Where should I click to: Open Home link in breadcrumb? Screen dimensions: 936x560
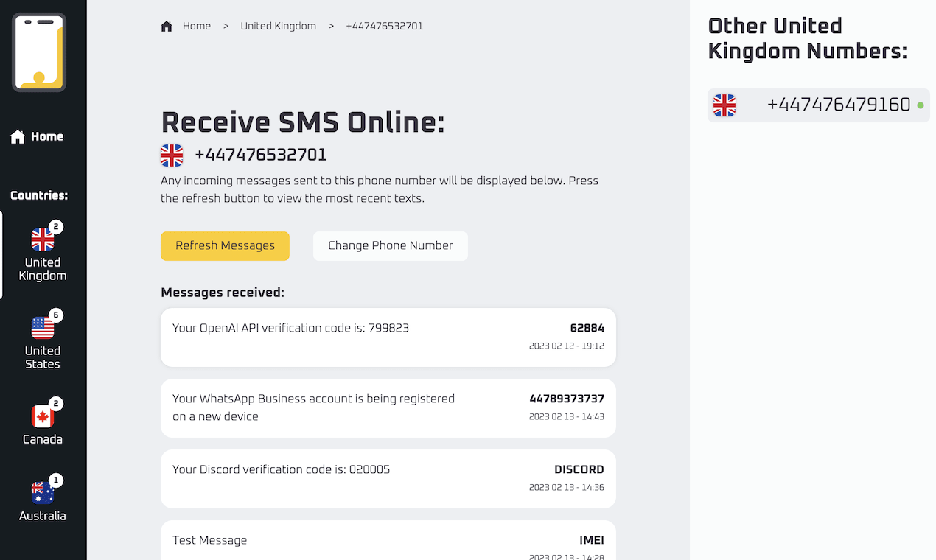click(x=197, y=27)
